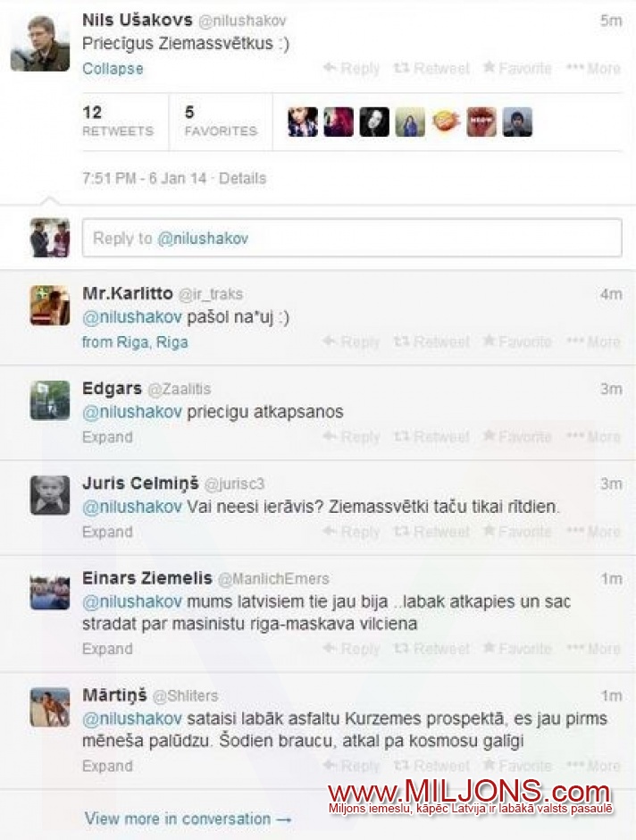Open 5 Favorites list
The image size is (636, 840).
click(221, 121)
